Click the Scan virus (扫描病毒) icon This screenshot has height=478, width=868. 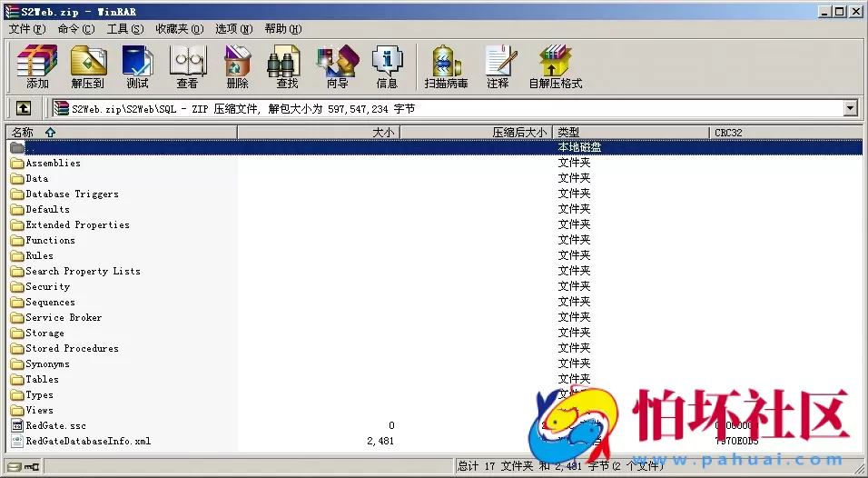(446, 66)
